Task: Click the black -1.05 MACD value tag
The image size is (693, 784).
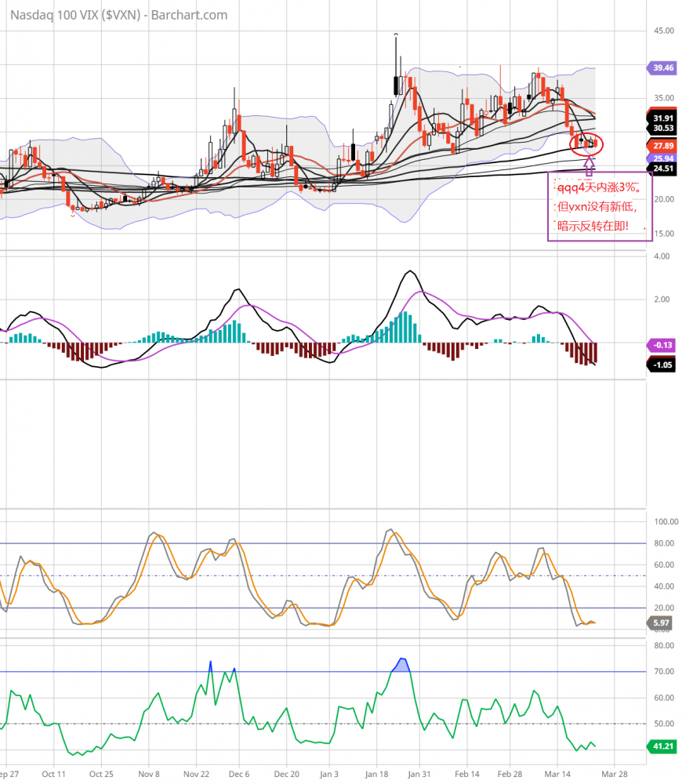Action: coord(662,365)
